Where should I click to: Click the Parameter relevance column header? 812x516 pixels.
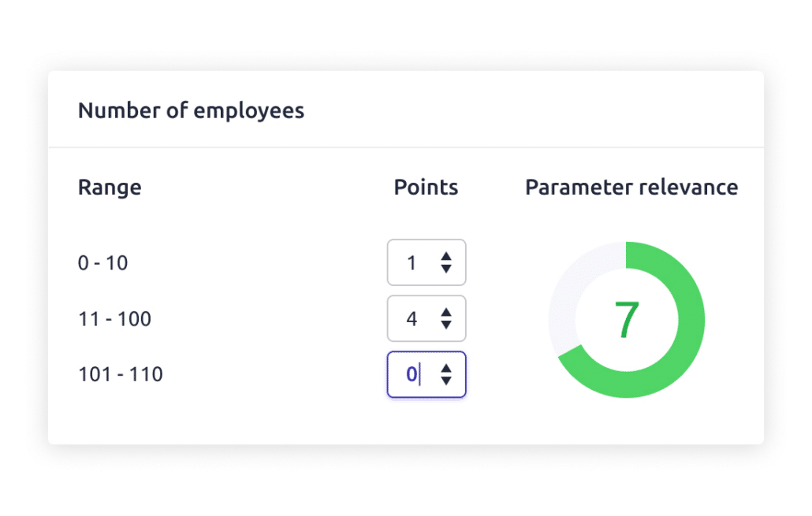(x=631, y=187)
